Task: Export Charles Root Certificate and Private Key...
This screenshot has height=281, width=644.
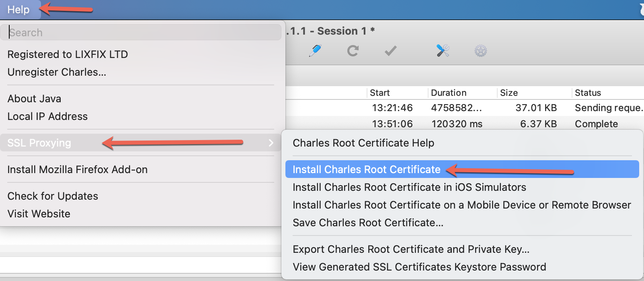Action: 411,249
